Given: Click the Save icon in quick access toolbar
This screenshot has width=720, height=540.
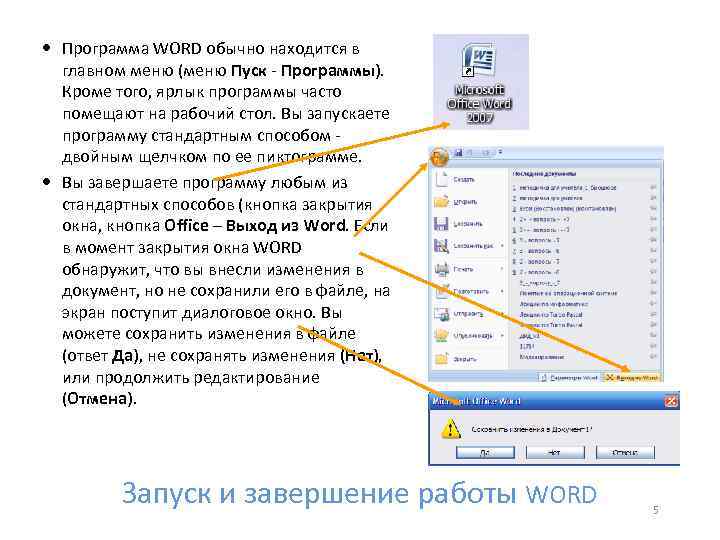Looking at the screenshot, I should pyautogui.click(x=458, y=152).
